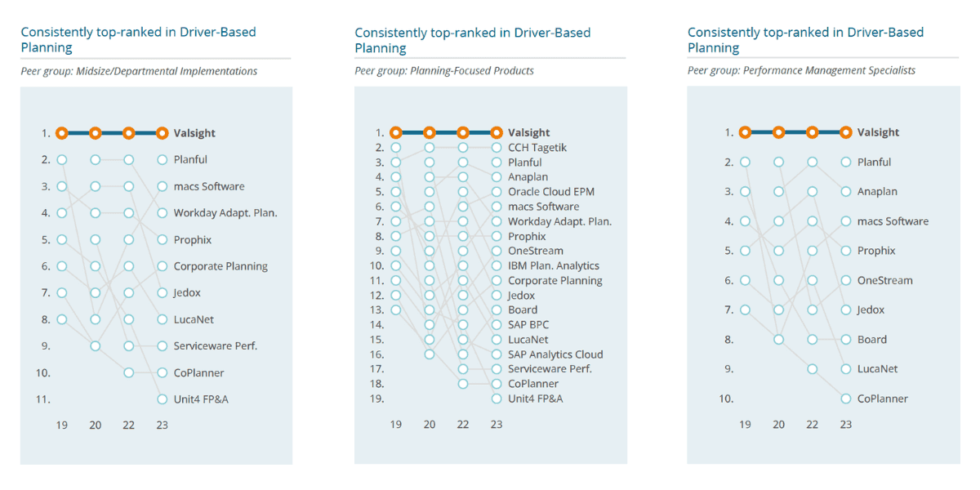This screenshot has width=980, height=490.
Task: Click the Peer group: Midsize/Departmental Implementations subtitle
Action: 139,71
